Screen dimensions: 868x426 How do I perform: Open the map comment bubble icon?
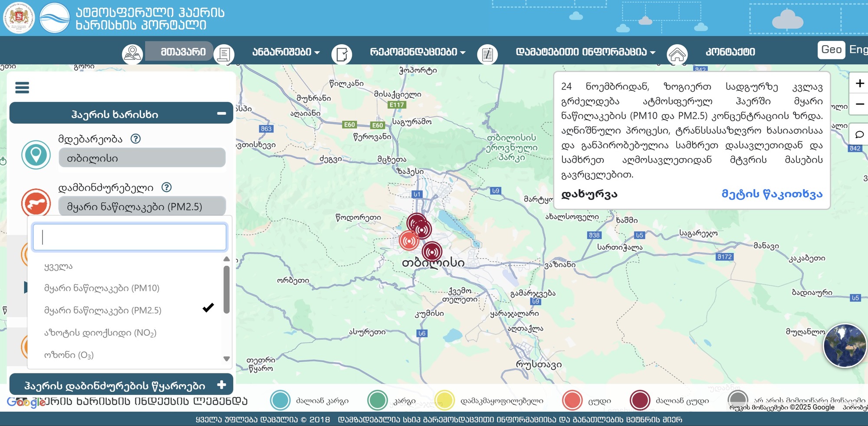(x=859, y=135)
